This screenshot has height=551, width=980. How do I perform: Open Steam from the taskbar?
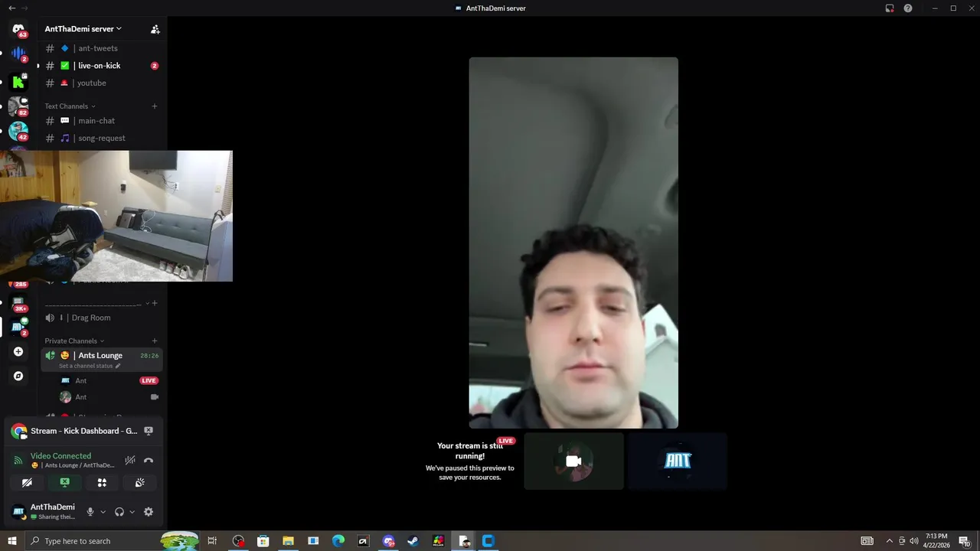coord(413,541)
